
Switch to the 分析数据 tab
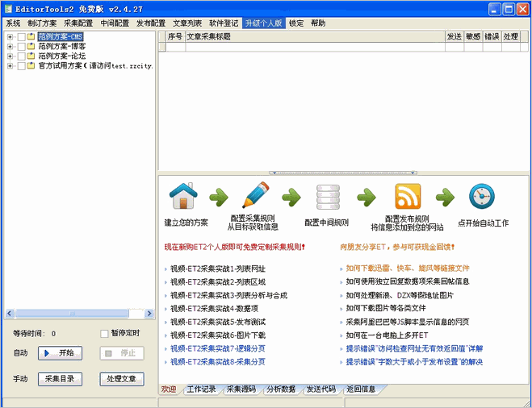pos(281,389)
